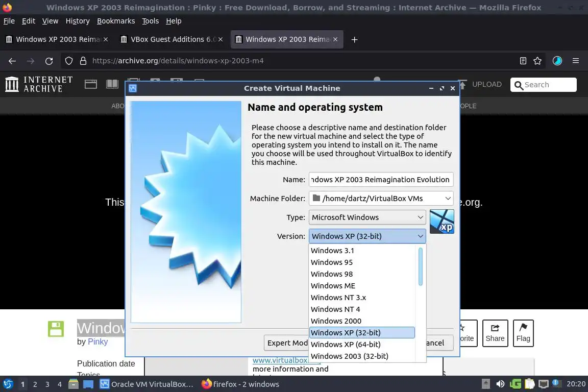Click the network monitor tray icon

coord(544,384)
